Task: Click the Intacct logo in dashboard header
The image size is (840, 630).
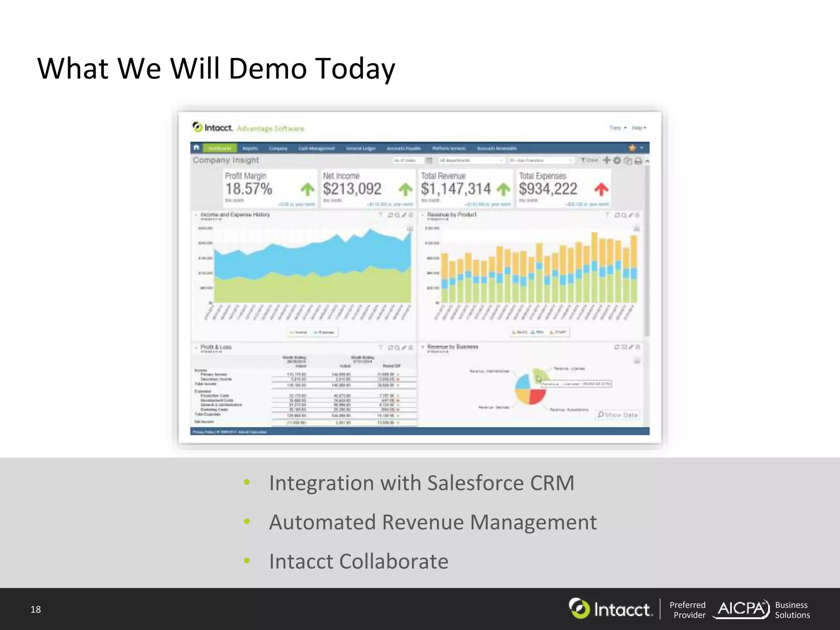Action: tap(213, 128)
